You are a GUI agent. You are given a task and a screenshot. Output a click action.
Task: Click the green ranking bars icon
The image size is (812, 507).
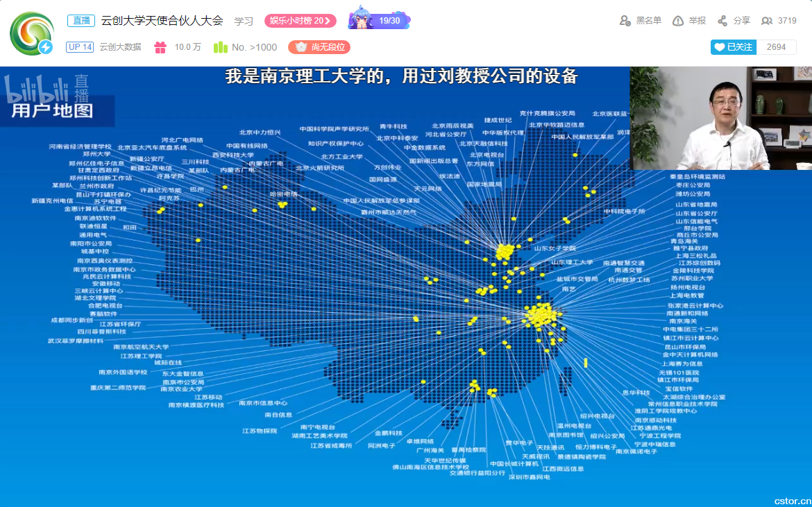coord(221,47)
